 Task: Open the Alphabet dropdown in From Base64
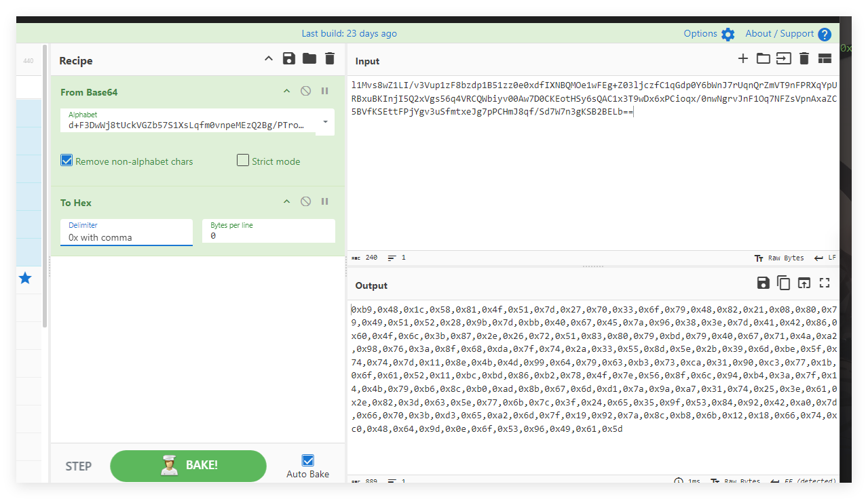tap(325, 122)
